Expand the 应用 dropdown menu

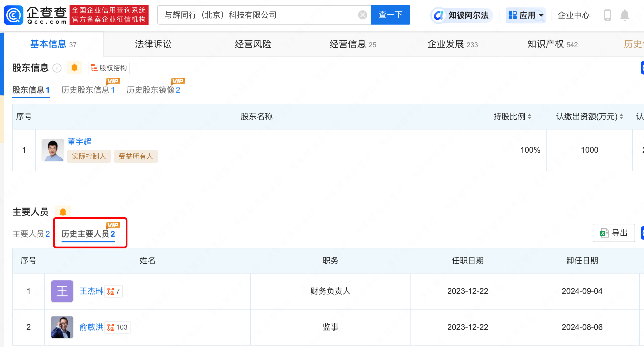tap(526, 15)
